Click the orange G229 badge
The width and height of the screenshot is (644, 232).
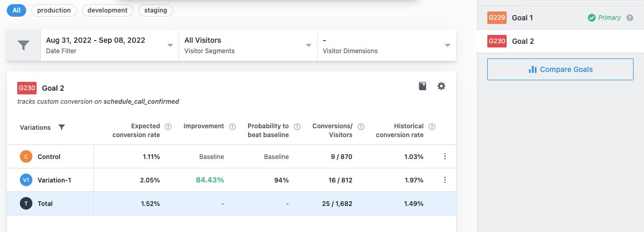(497, 18)
